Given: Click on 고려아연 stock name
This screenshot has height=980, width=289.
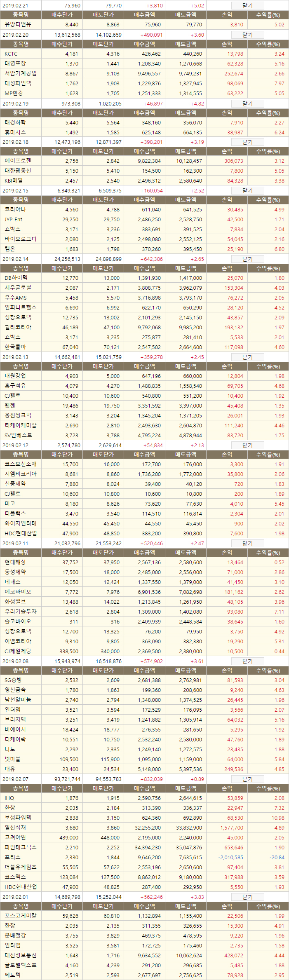Looking at the screenshot, I should (15, 838).
